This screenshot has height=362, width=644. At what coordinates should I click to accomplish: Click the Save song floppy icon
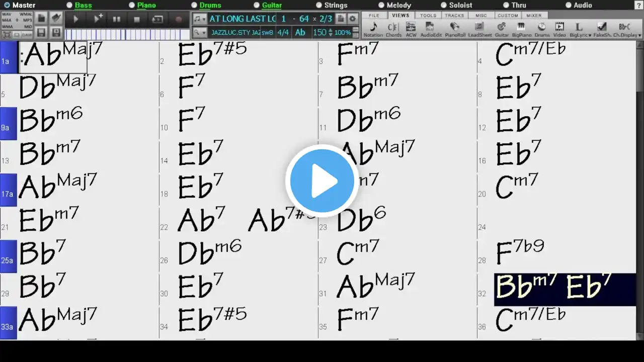point(42,33)
